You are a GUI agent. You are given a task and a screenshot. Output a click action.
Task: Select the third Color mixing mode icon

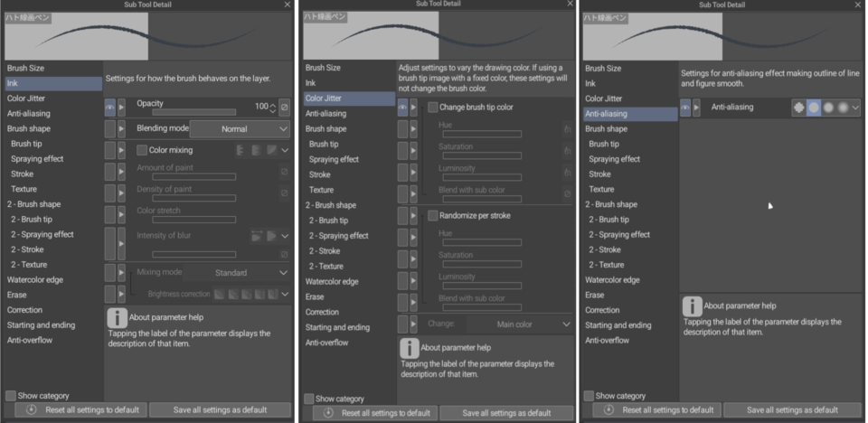pos(271,150)
